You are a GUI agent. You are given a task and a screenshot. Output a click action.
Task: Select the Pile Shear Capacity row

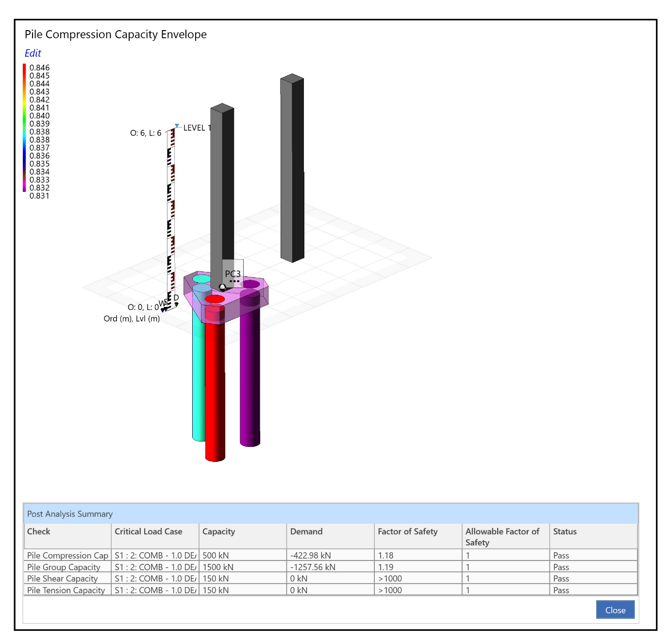(331, 578)
